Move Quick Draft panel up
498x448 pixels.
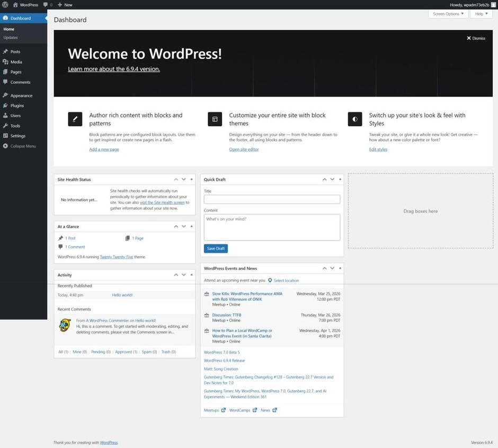pyautogui.click(x=325, y=180)
